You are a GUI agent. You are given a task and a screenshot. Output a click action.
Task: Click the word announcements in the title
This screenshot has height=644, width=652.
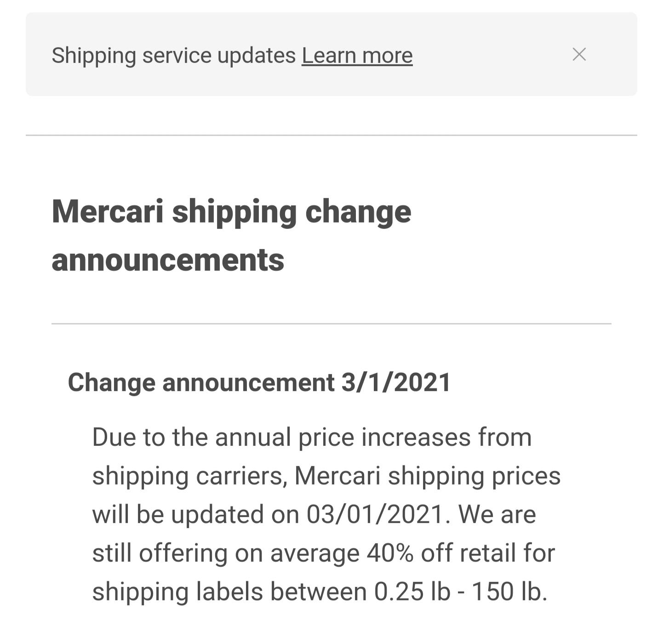point(169,260)
